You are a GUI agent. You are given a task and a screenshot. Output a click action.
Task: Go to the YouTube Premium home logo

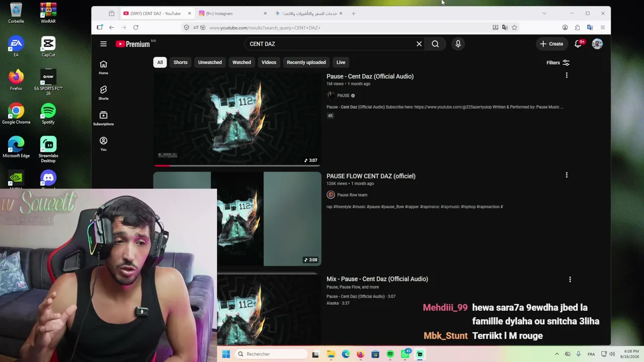pyautogui.click(x=133, y=44)
